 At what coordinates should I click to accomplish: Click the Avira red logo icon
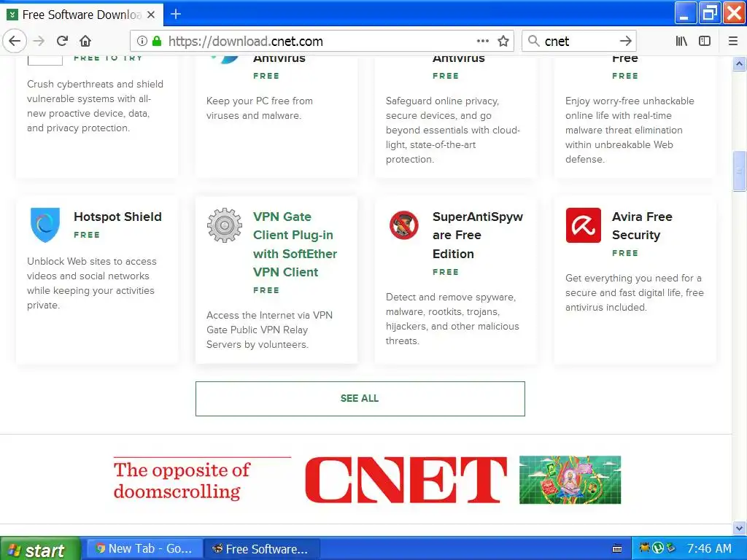pyautogui.click(x=583, y=225)
